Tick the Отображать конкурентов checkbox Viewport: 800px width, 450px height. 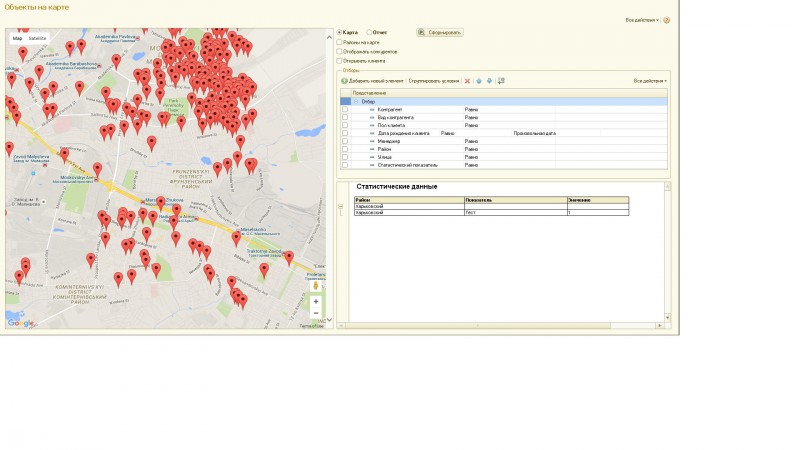(339, 51)
